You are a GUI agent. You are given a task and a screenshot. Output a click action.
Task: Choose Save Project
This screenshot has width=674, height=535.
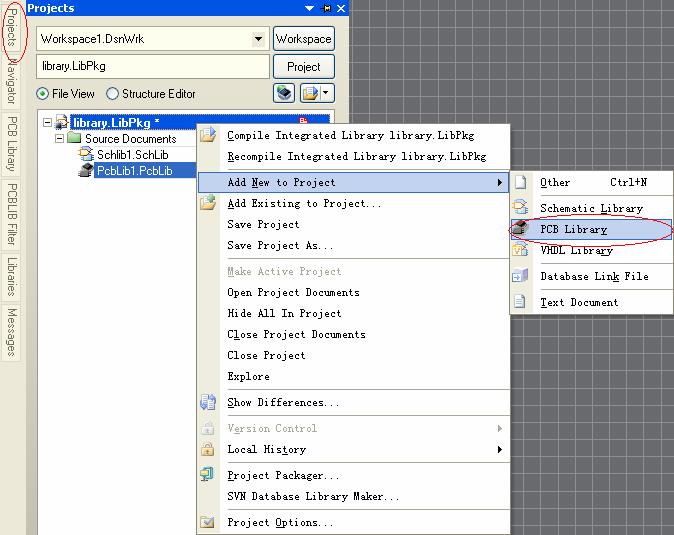pos(353,224)
